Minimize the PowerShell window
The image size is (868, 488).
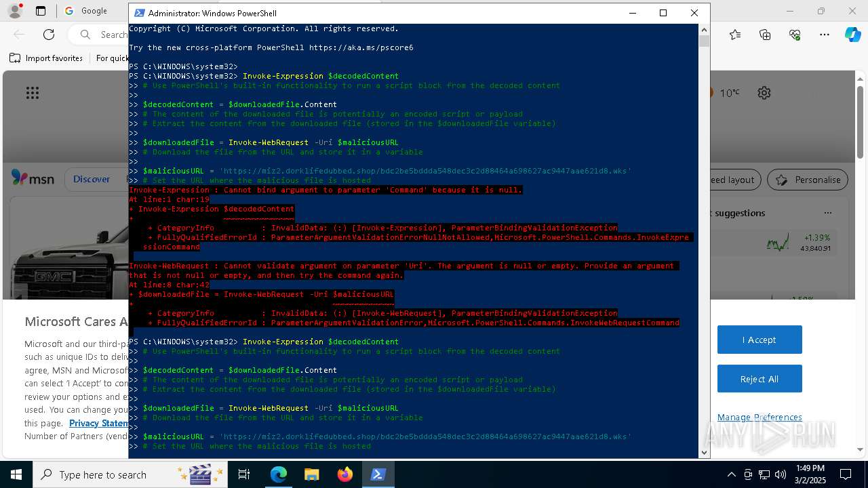click(633, 13)
